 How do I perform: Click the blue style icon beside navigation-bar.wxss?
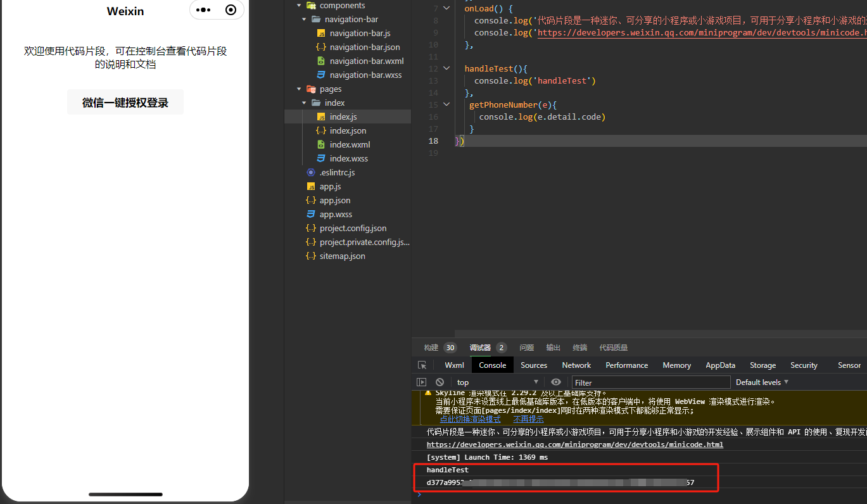[321, 75]
